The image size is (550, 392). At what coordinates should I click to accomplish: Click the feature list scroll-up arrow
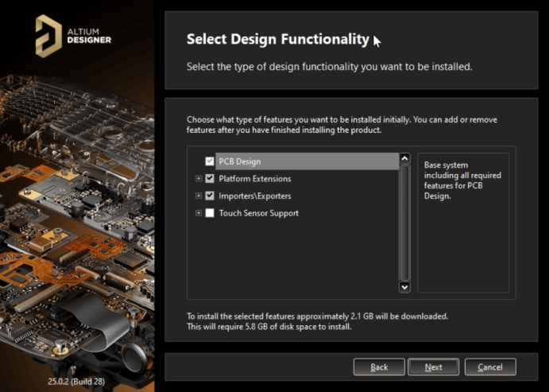pyautogui.click(x=404, y=159)
